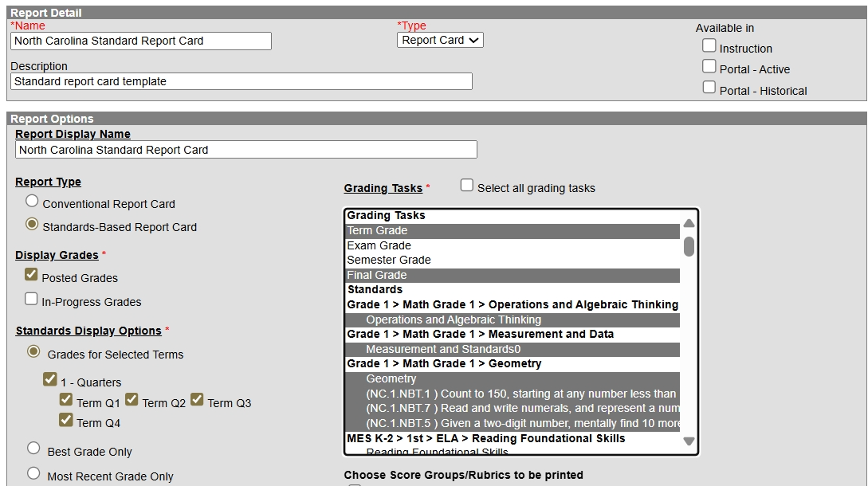Click the Report Display Name field
868x486 pixels.
tap(245, 150)
